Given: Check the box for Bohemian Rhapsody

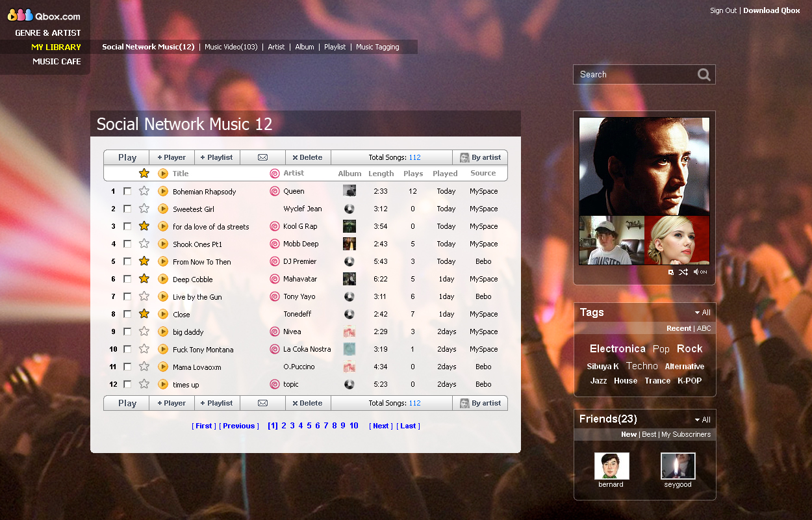Looking at the screenshot, I should (127, 191).
